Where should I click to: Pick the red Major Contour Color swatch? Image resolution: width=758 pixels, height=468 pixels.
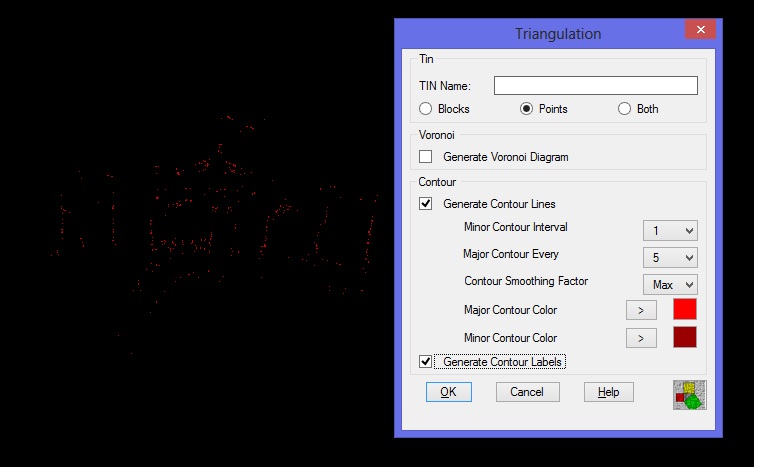point(685,309)
